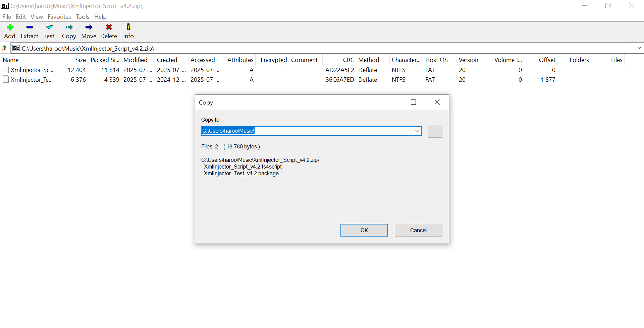Cancel the Copy dialog

coord(418,230)
